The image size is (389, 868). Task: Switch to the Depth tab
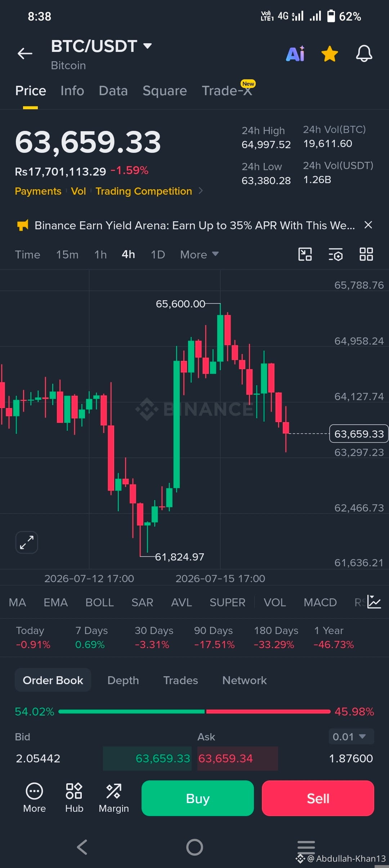[x=123, y=680]
